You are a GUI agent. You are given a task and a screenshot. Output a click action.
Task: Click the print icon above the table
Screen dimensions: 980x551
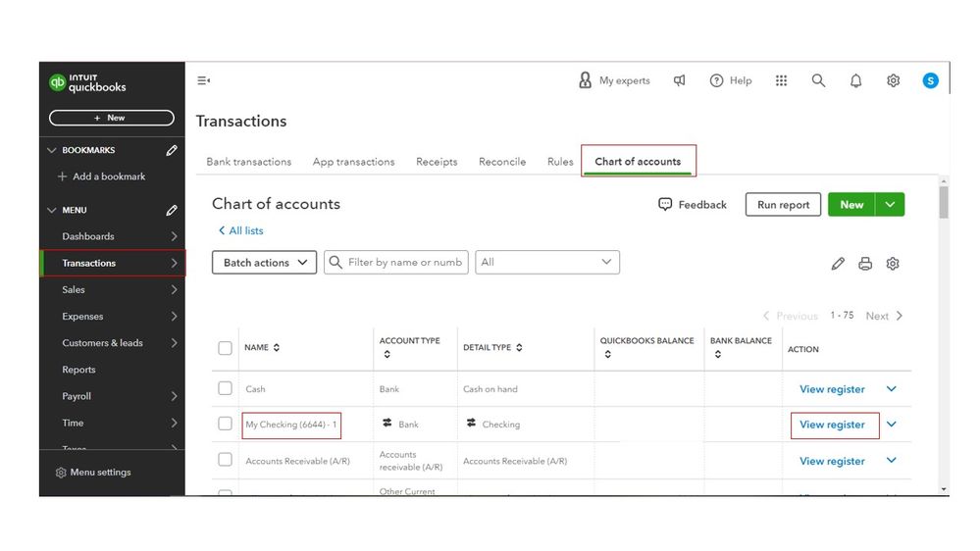pyautogui.click(x=865, y=264)
